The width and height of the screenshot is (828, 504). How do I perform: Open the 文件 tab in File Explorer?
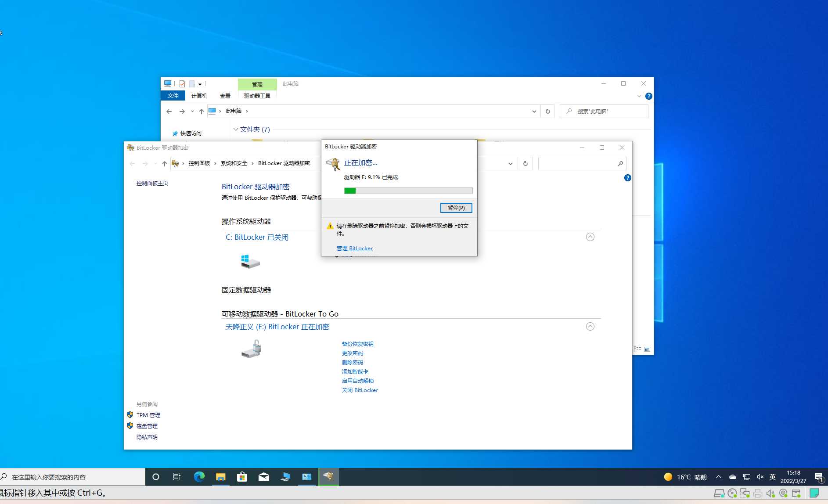pyautogui.click(x=173, y=95)
